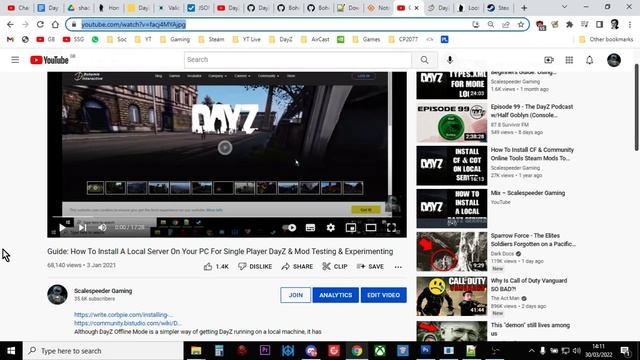Enter full screen mode
Screen dimensions: 640x360
click(391, 227)
